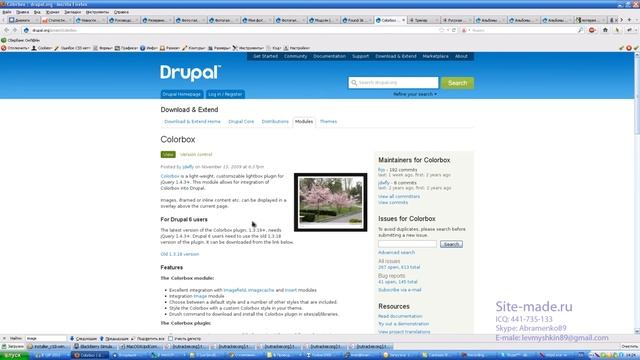The height and width of the screenshot is (360, 640).
Task: Click the issues Search button in sidebar
Action: [x=451, y=244]
